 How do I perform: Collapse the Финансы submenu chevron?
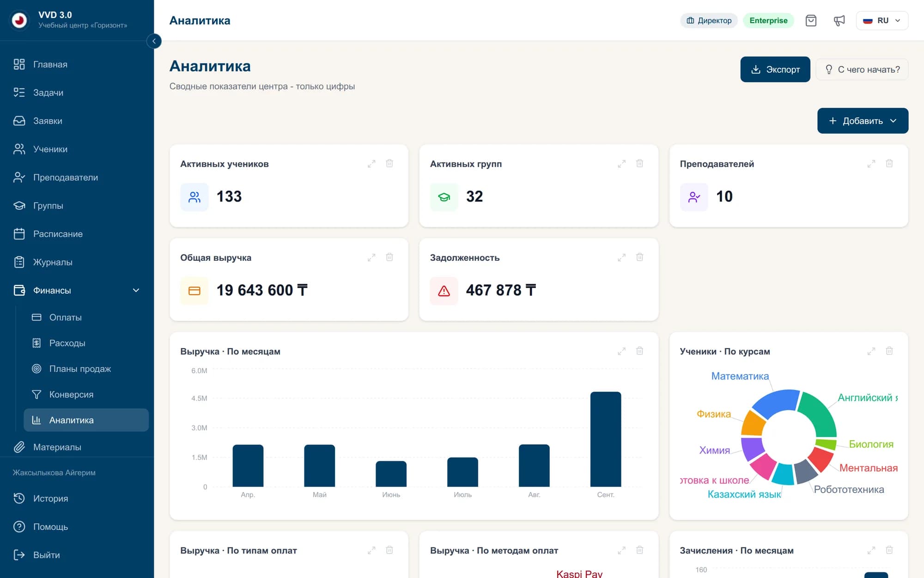(136, 290)
